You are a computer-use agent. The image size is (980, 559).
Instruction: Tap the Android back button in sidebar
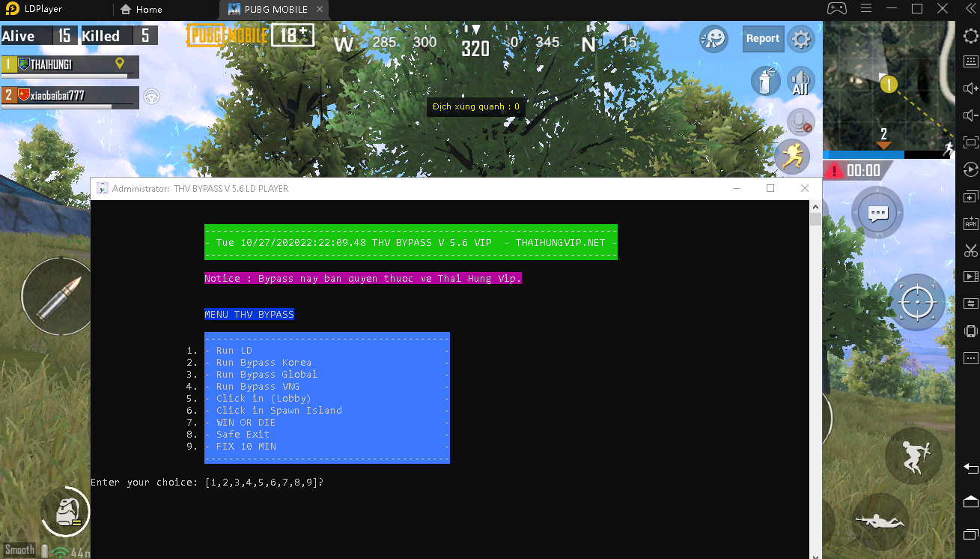pos(970,468)
